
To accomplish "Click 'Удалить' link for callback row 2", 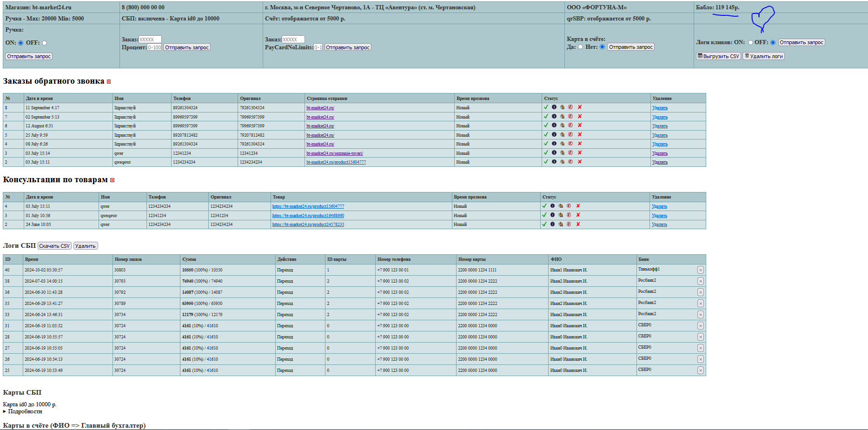I will [x=660, y=162].
